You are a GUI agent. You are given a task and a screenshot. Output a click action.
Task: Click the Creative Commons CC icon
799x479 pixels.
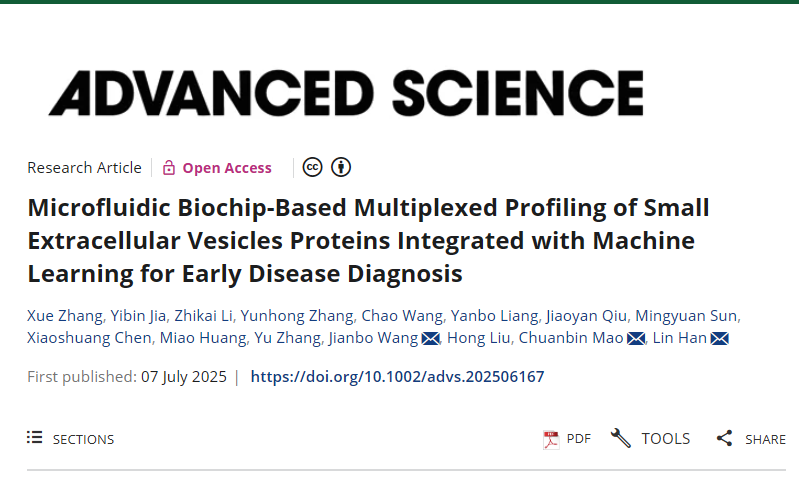coord(312,167)
